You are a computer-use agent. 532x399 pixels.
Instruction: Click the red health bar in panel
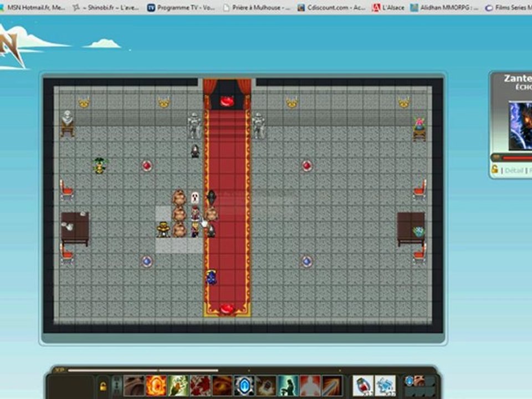point(516,158)
